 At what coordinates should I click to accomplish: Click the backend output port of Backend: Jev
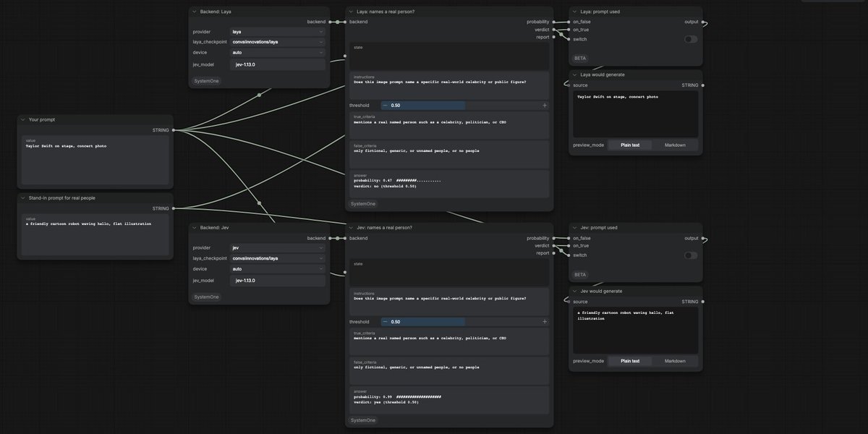(x=331, y=238)
